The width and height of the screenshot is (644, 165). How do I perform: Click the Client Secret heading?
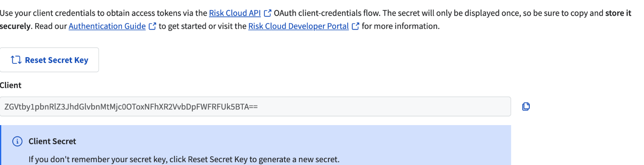pyautogui.click(x=52, y=142)
